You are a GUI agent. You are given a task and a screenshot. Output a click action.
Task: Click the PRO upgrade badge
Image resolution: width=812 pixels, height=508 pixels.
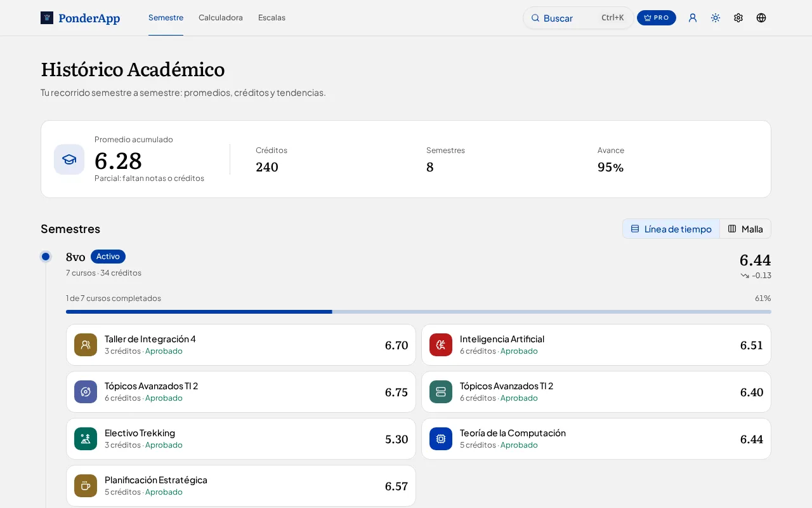coord(657,18)
